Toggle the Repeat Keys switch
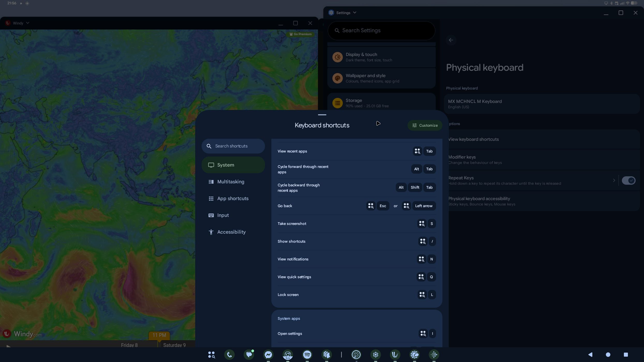The image size is (644, 362). [628, 180]
